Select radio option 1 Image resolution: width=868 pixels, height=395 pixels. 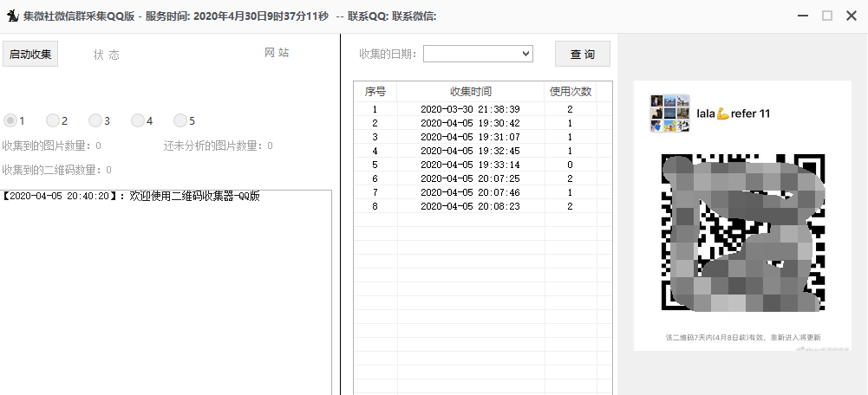[x=15, y=120]
